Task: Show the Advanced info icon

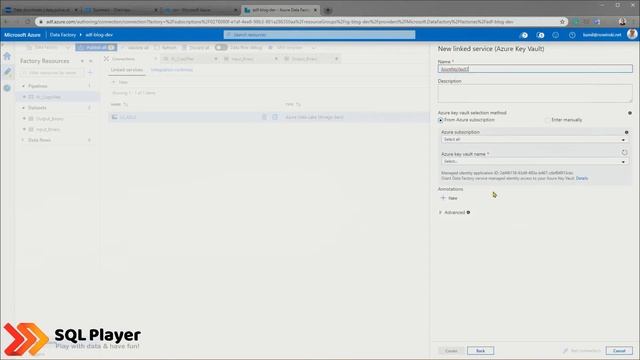Action: click(x=468, y=212)
